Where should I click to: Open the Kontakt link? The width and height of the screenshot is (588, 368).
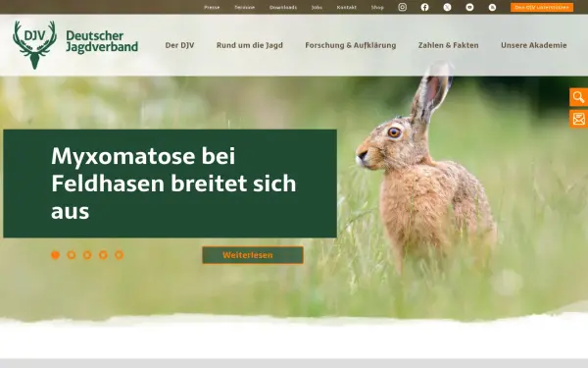(347, 7)
